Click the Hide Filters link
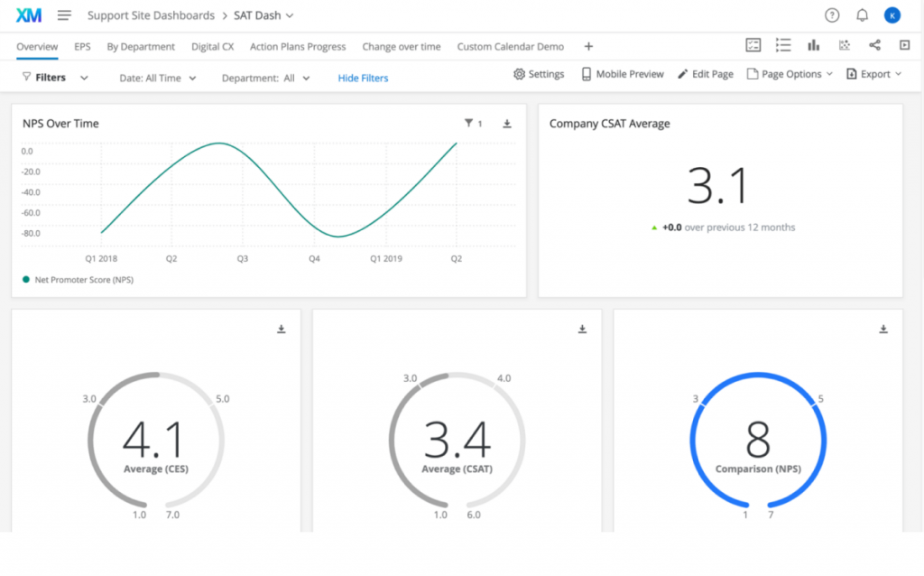Screen dimensions: 924x576 363,78
